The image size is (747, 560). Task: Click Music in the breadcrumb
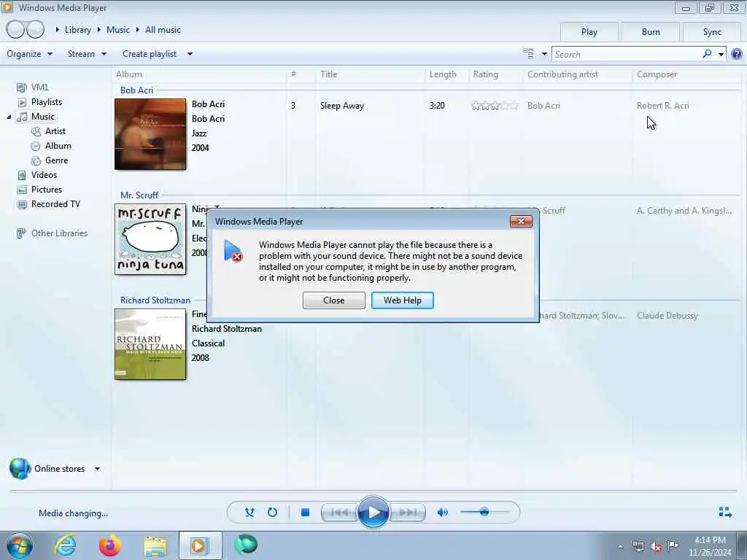(x=118, y=29)
